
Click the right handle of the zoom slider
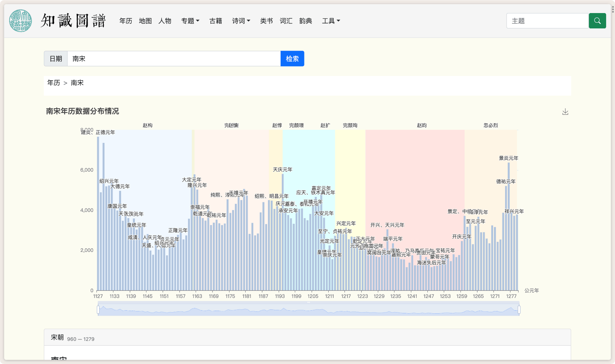(519, 309)
